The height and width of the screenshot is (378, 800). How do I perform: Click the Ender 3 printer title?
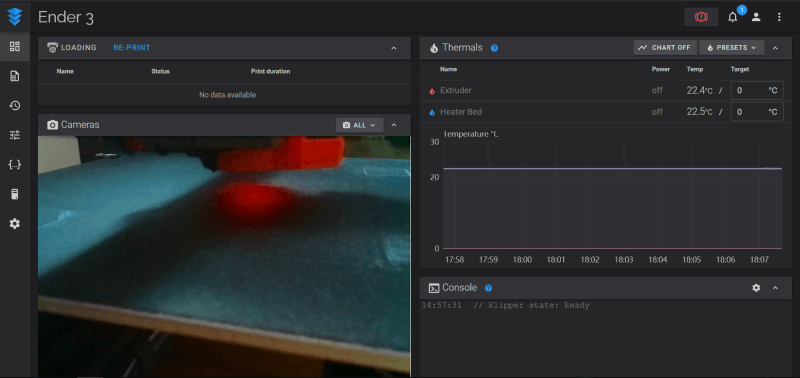[66, 17]
